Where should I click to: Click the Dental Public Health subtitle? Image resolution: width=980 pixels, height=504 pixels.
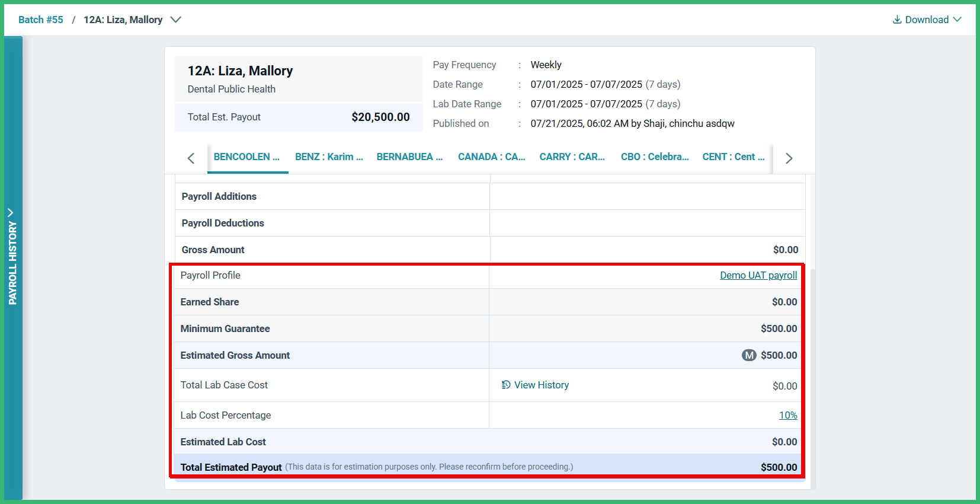(x=232, y=89)
